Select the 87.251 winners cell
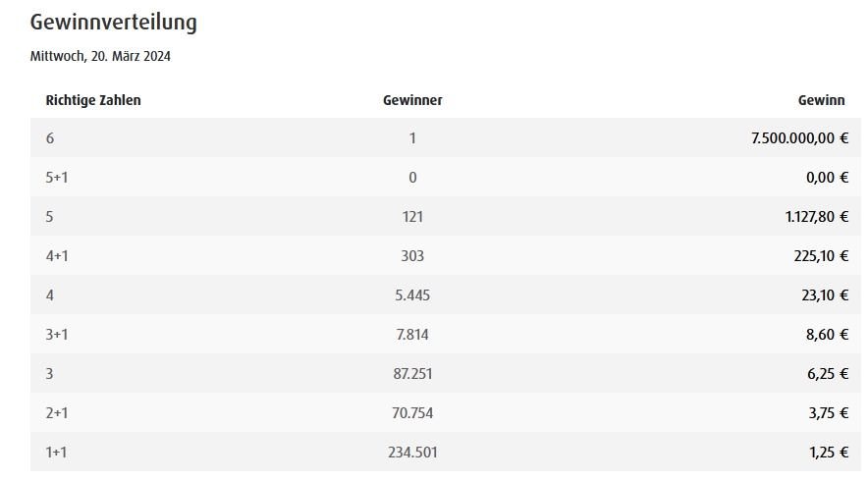 click(412, 374)
